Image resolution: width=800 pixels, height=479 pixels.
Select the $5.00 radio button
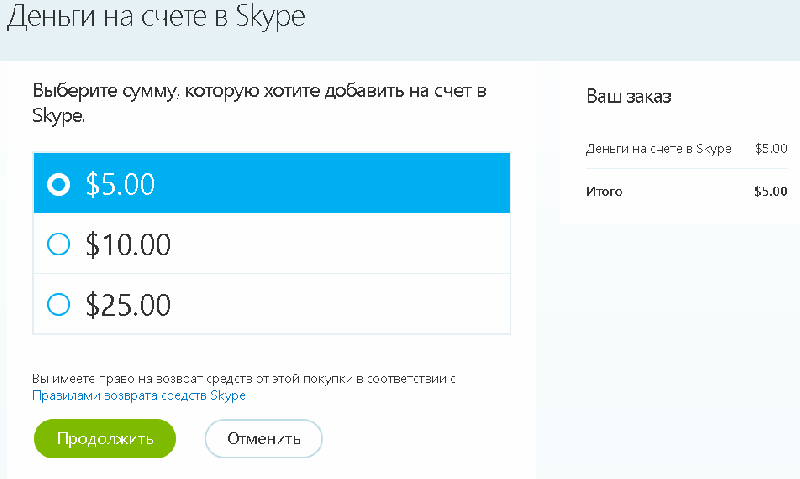(59, 184)
